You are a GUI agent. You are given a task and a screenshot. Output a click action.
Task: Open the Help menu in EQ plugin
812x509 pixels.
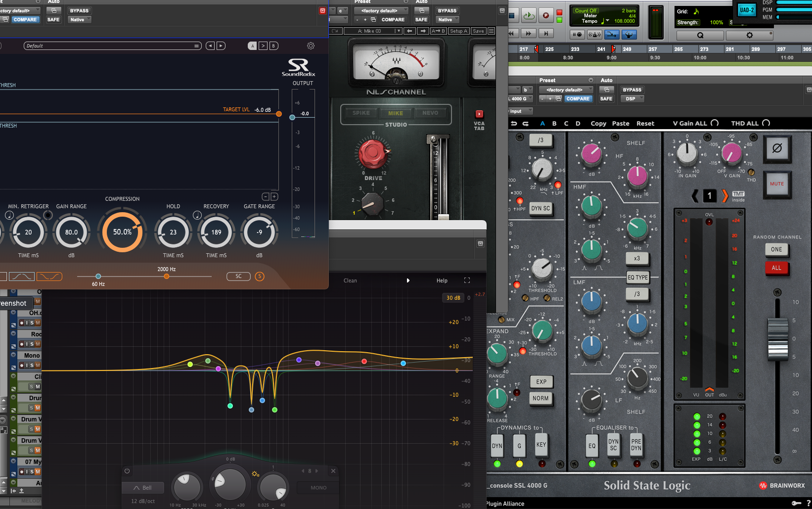pyautogui.click(x=442, y=280)
